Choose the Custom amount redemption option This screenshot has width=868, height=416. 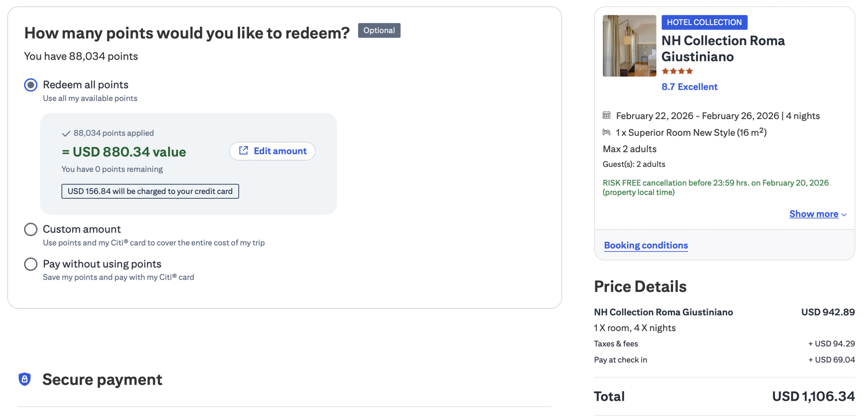click(31, 229)
